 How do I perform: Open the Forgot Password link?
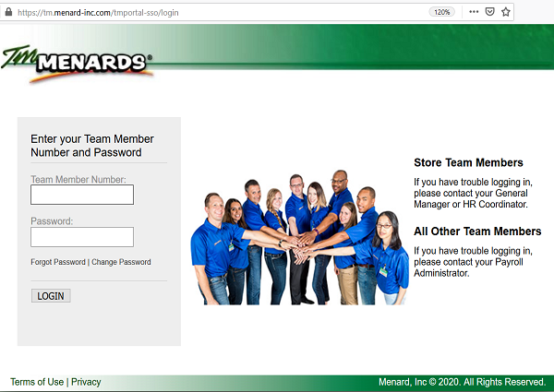(58, 262)
